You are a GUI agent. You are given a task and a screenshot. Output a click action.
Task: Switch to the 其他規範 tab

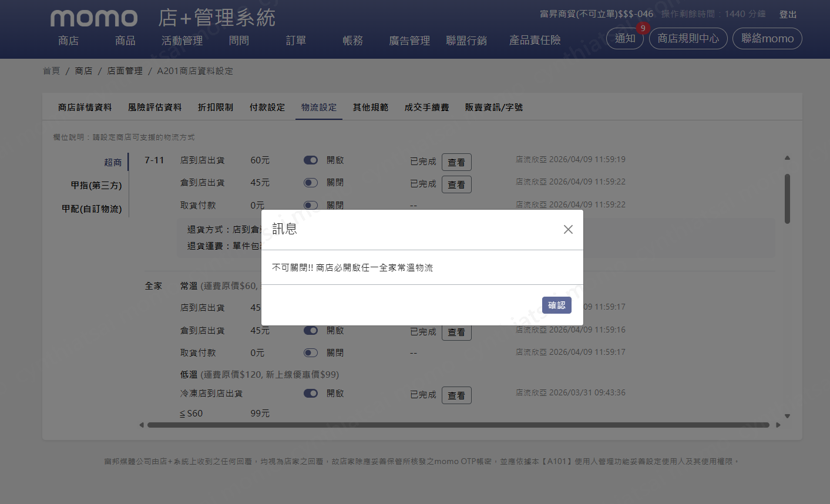pos(371,107)
